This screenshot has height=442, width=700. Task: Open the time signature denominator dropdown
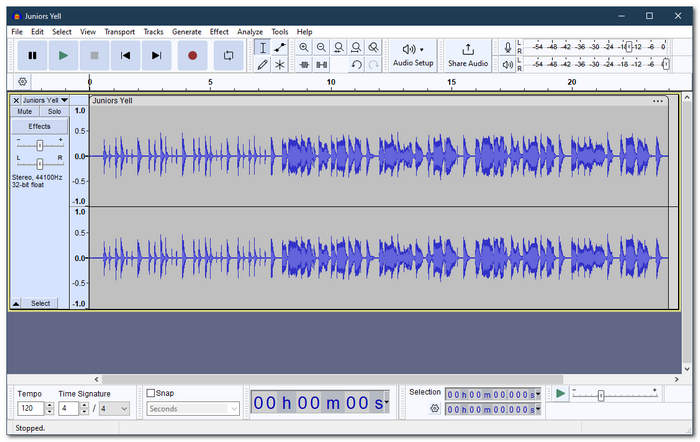[x=114, y=408]
